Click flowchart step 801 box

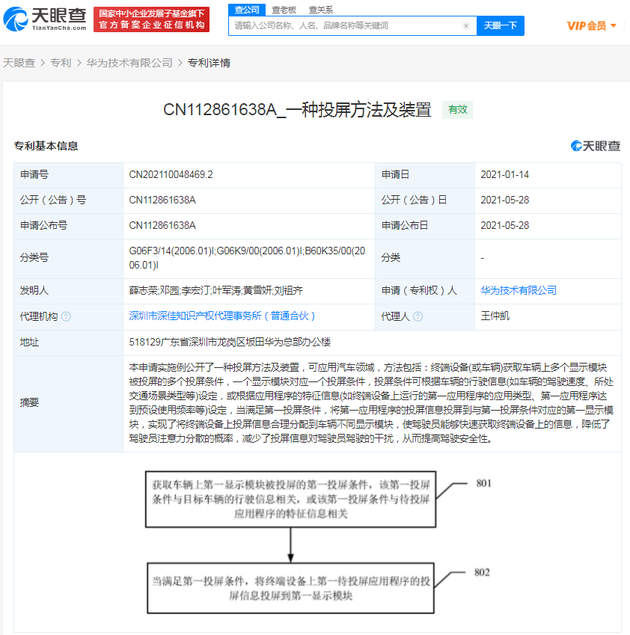(x=288, y=497)
